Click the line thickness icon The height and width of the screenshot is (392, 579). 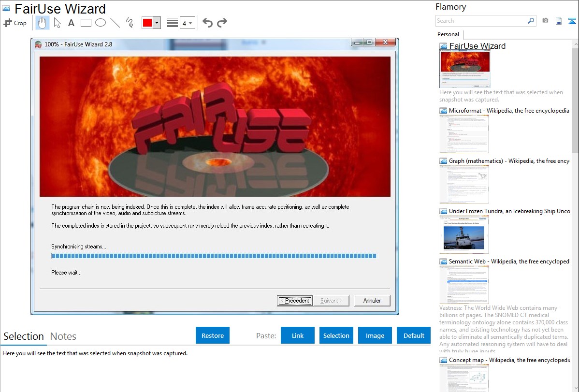pos(173,23)
